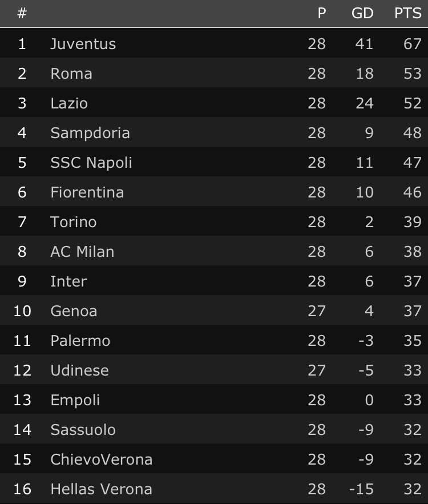Select Sassuolo team name
This screenshot has height=504, width=428.
coord(83,430)
